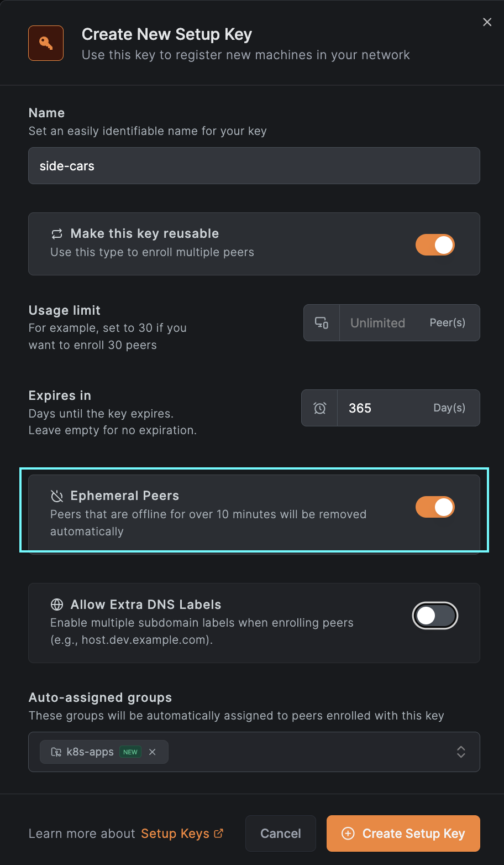Click the globe icon next to Allow Extra DNS Labels
The height and width of the screenshot is (865, 504).
pos(57,604)
